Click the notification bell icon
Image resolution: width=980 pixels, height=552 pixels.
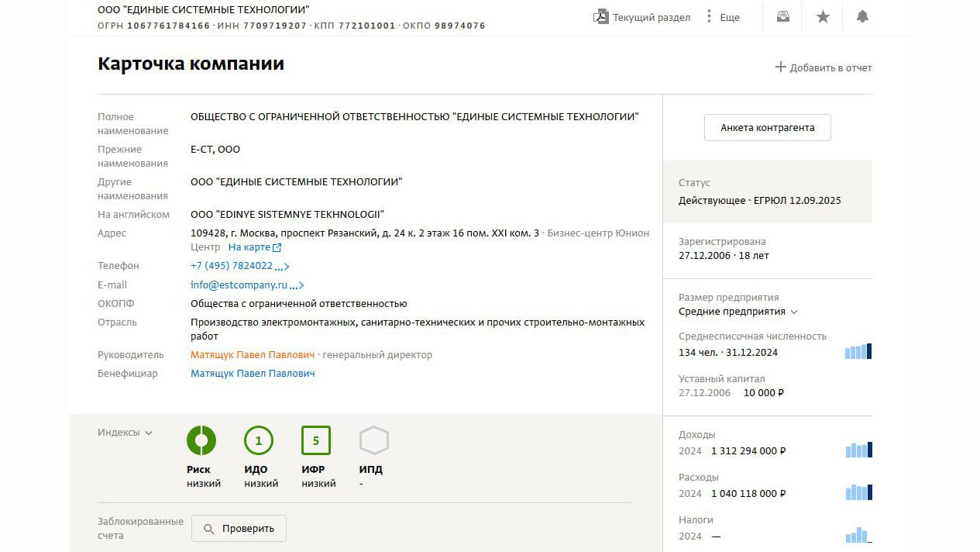pyautogui.click(x=862, y=17)
